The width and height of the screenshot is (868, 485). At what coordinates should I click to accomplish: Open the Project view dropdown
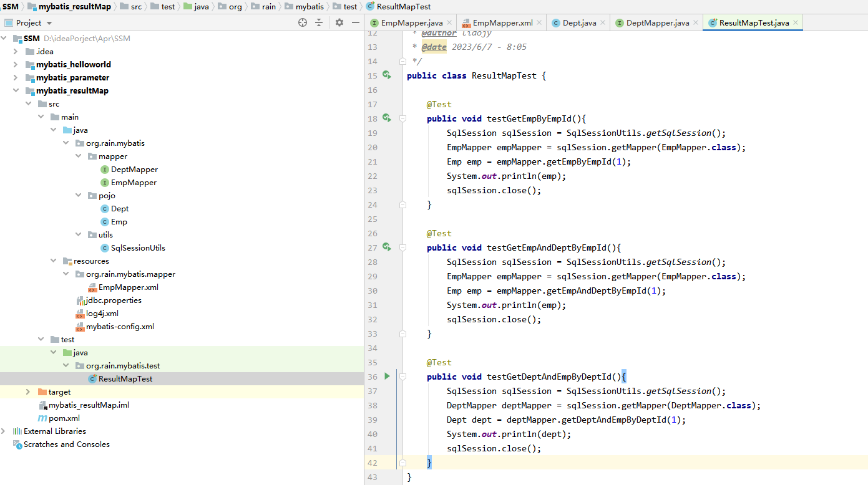pos(49,23)
